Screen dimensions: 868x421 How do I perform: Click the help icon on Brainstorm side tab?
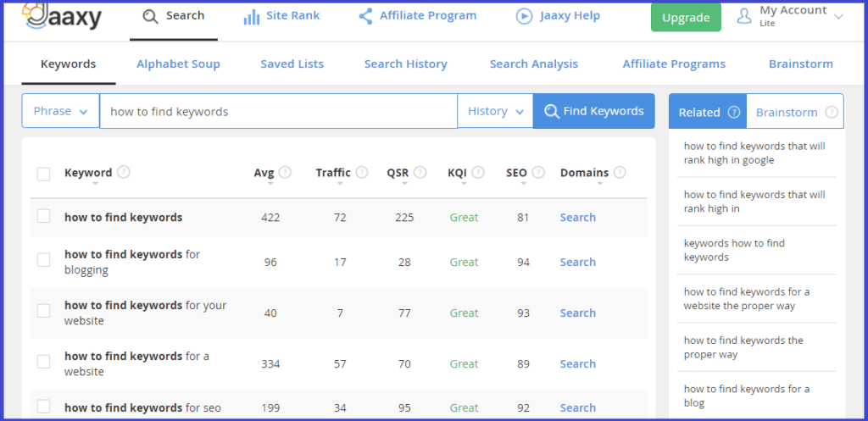pos(832,112)
